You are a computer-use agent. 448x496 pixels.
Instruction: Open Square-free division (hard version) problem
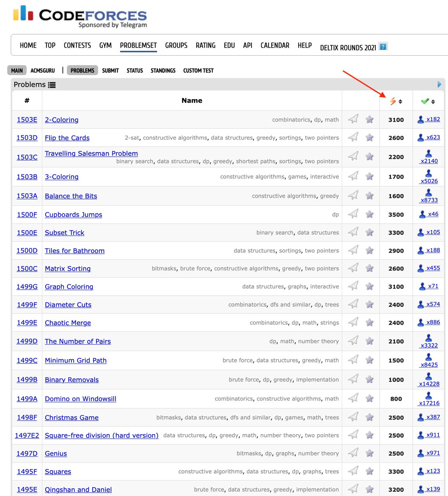(102, 436)
